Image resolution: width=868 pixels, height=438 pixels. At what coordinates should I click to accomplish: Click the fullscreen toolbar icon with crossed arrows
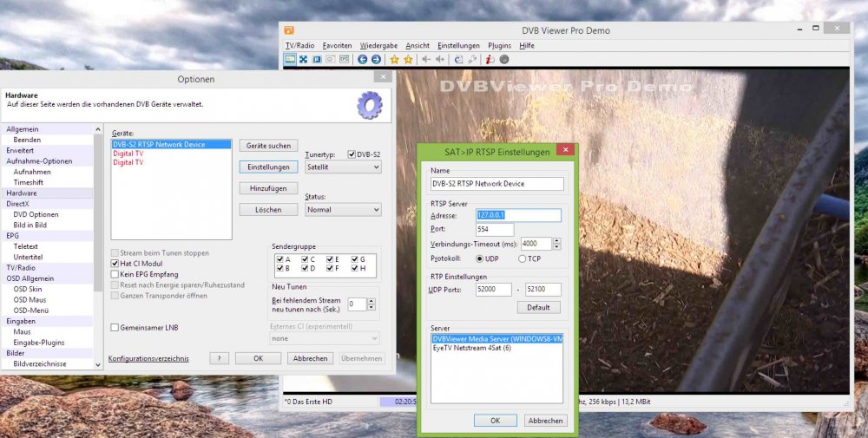tap(304, 60)
